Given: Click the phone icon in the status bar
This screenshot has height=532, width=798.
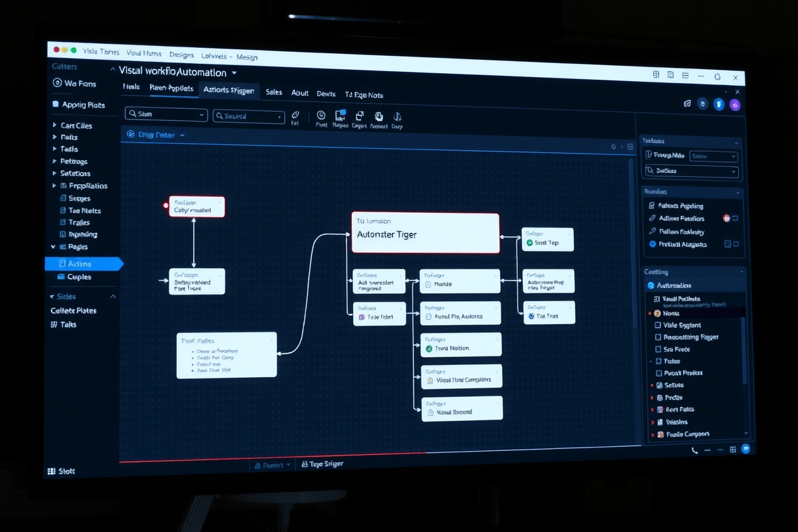Looking at the screenshot, I should click(695, 450).
